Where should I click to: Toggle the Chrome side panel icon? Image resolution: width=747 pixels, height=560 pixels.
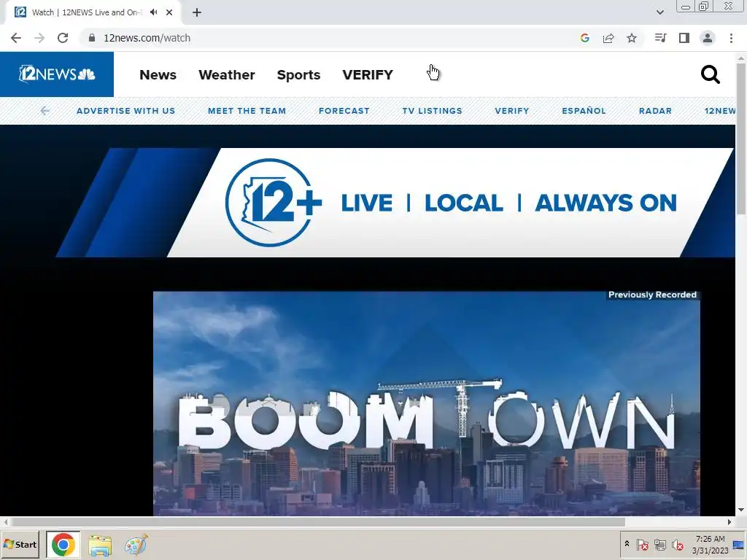tap(684, 38)
